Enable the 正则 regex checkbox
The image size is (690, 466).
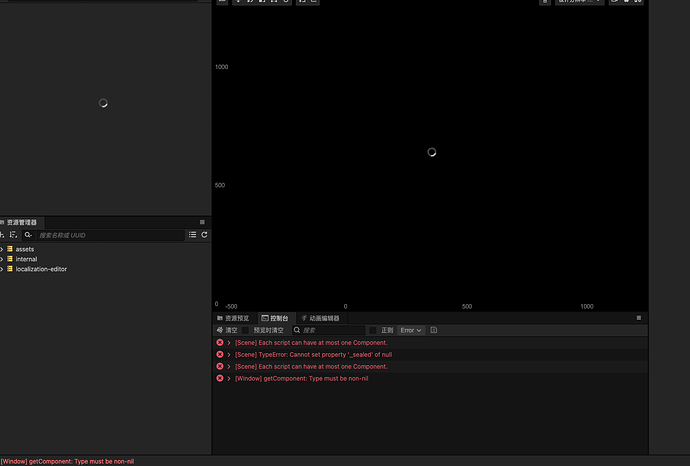373,330
